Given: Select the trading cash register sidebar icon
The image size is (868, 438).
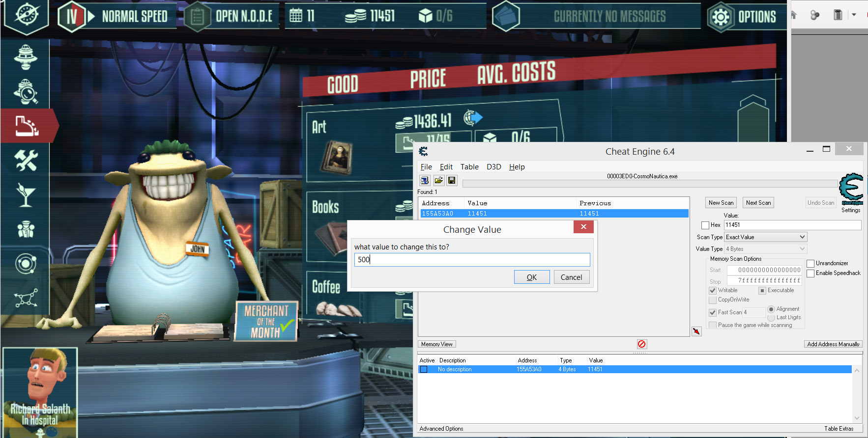Looking at the screenshot, I should click(x=27, y=126).
